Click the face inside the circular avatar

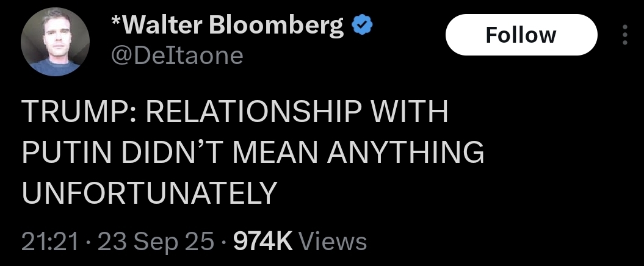[x=55, y=38]
